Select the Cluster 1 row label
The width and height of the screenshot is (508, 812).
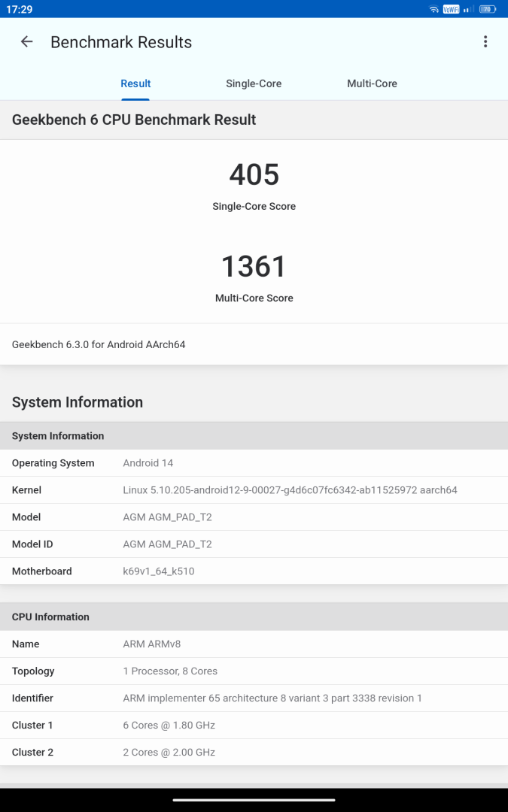click(x=32, y=725)
